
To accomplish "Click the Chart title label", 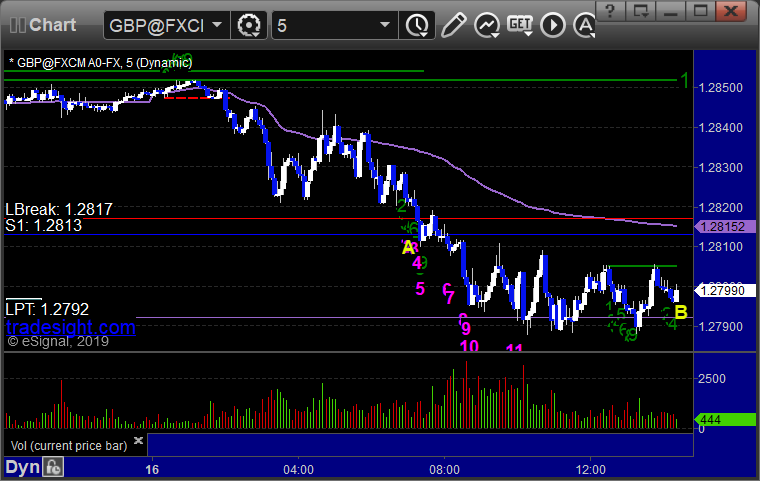I will pyautogui.click(x=52, y=25).
